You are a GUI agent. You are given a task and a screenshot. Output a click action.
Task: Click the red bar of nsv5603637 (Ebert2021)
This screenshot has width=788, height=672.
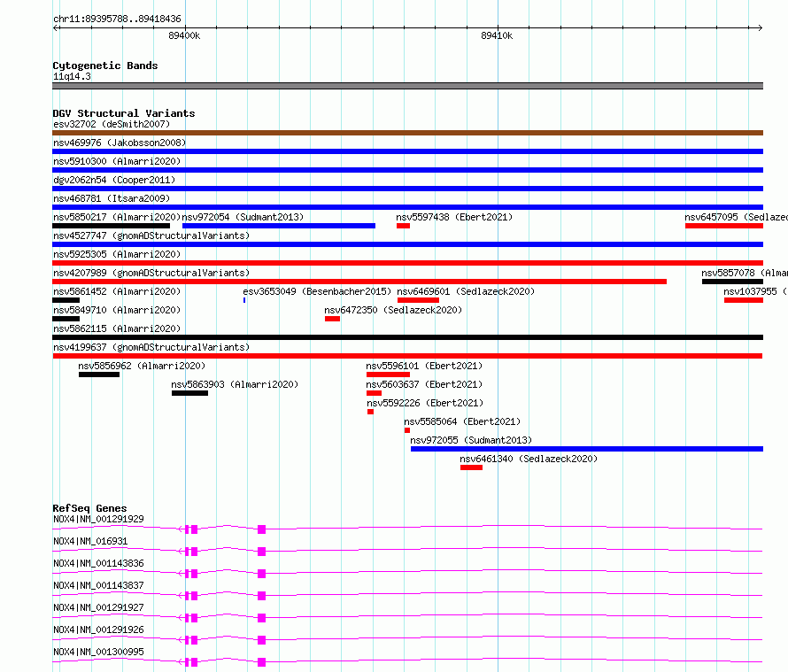(x=374, y=393)
